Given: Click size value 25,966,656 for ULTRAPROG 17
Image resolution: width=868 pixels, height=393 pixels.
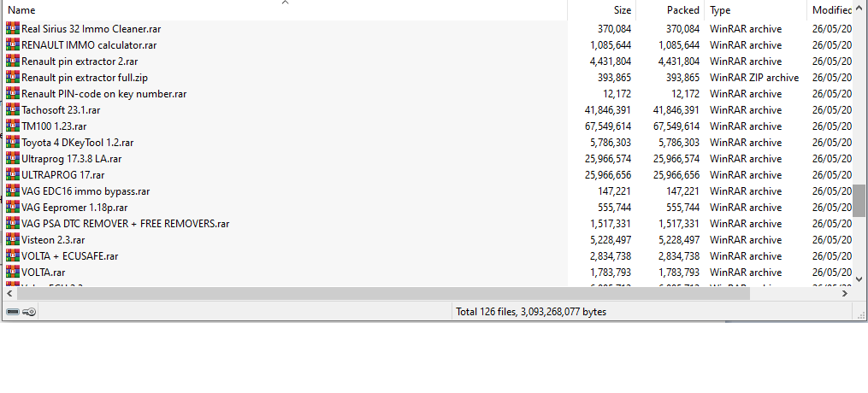Looking at the screenshot, I should [607, 174].
